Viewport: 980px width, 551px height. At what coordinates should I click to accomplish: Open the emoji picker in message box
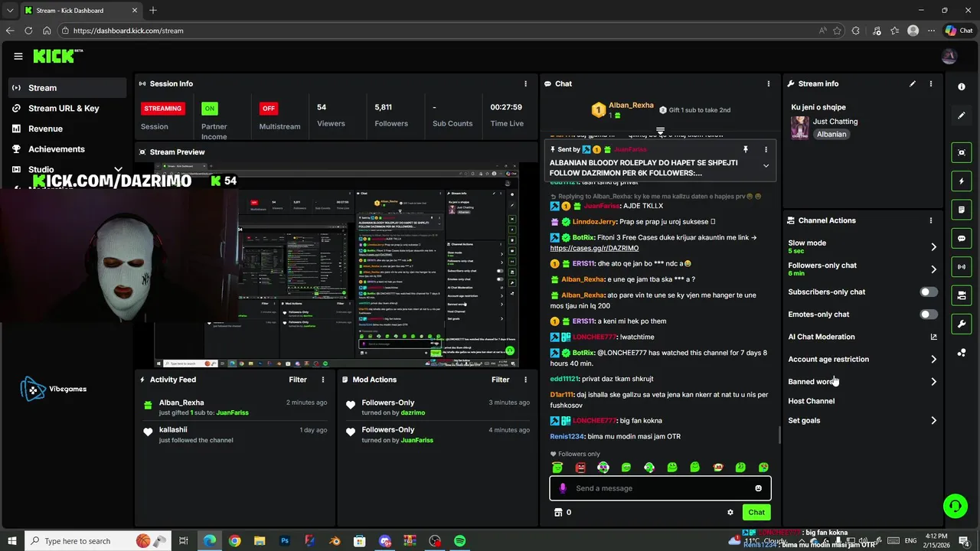(x=758, y=488)
